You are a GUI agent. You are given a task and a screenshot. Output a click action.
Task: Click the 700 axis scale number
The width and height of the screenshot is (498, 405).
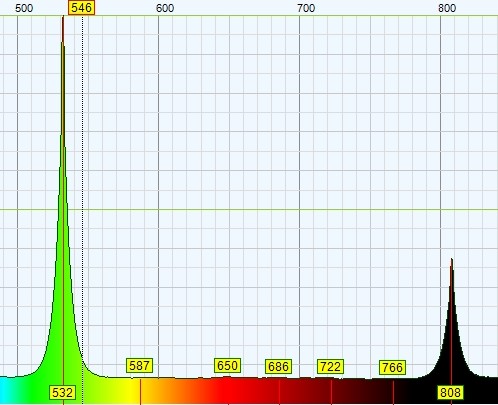click(x=306, y=8)
